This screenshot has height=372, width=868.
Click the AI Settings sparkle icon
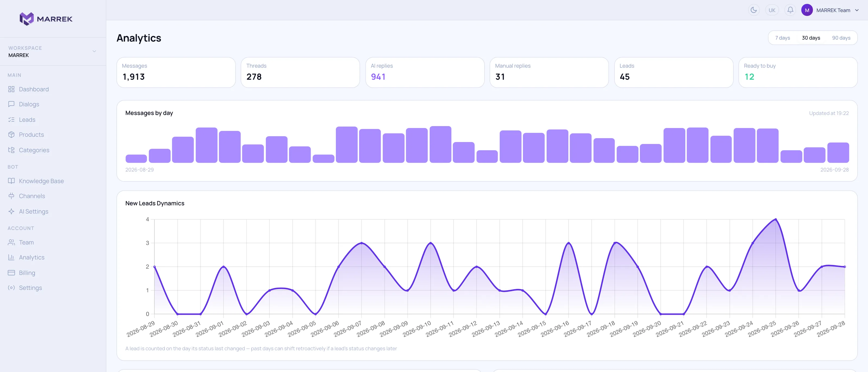pos(11,211)
